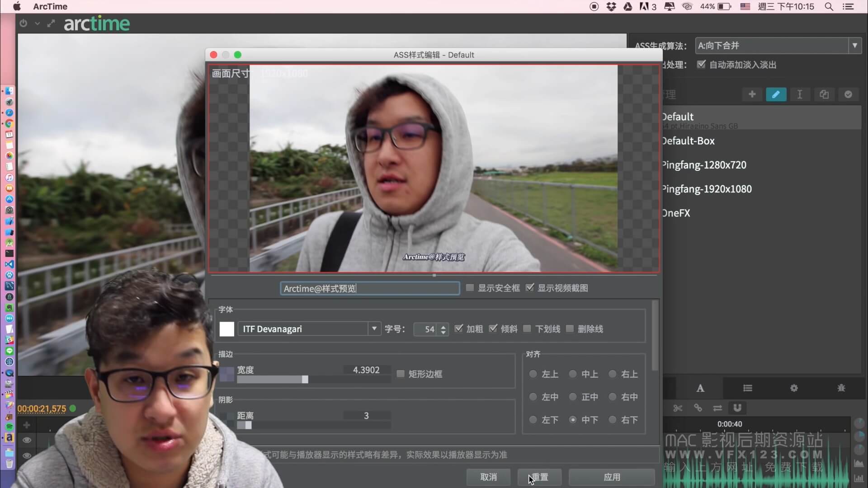Toggle 倾斜 italic checkbox
This screenshot has height=488, width=868.
point(493,328)
